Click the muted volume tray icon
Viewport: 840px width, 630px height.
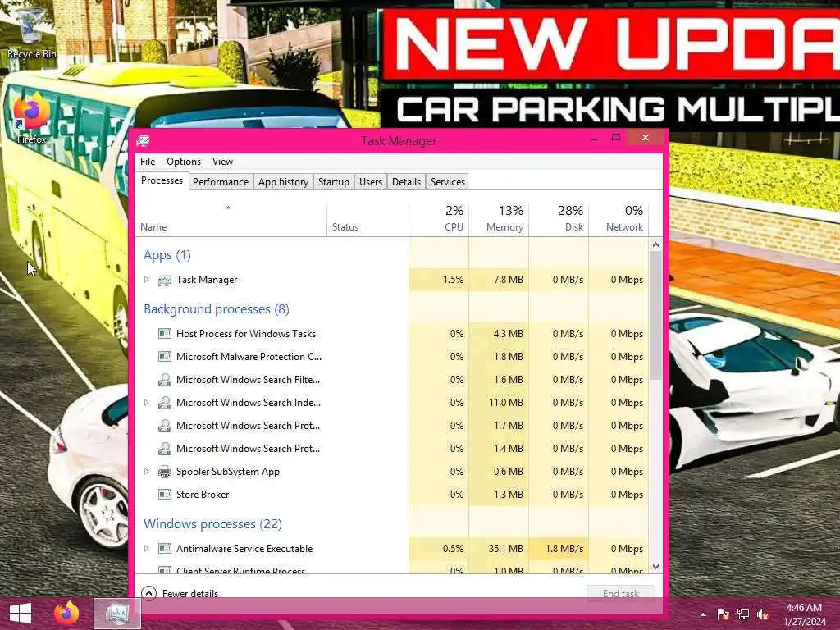[762, 614]
